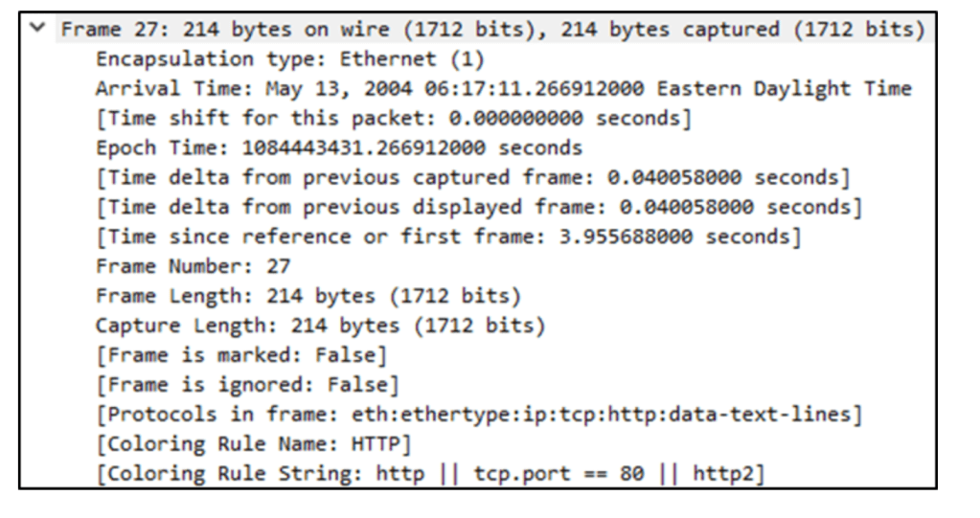Select the Coloring Rule Name: HTTP row
This screenshot has height=518, width=980.
(x=253, y=444)
